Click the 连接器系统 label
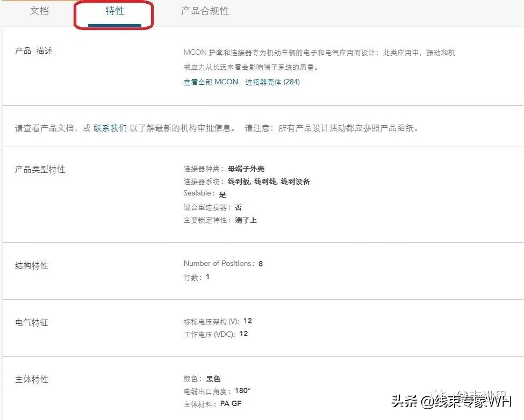The image size is (524, 420). [204, 182]
